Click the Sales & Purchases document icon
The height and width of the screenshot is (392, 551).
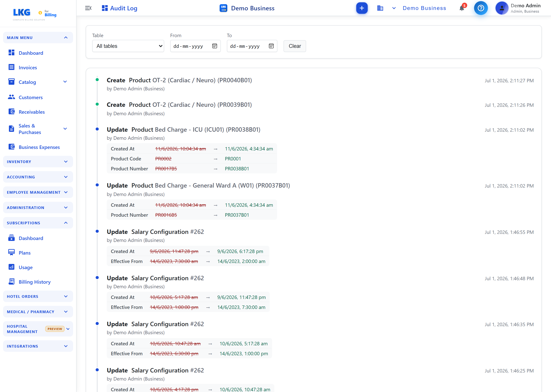[x=11, y=129]
